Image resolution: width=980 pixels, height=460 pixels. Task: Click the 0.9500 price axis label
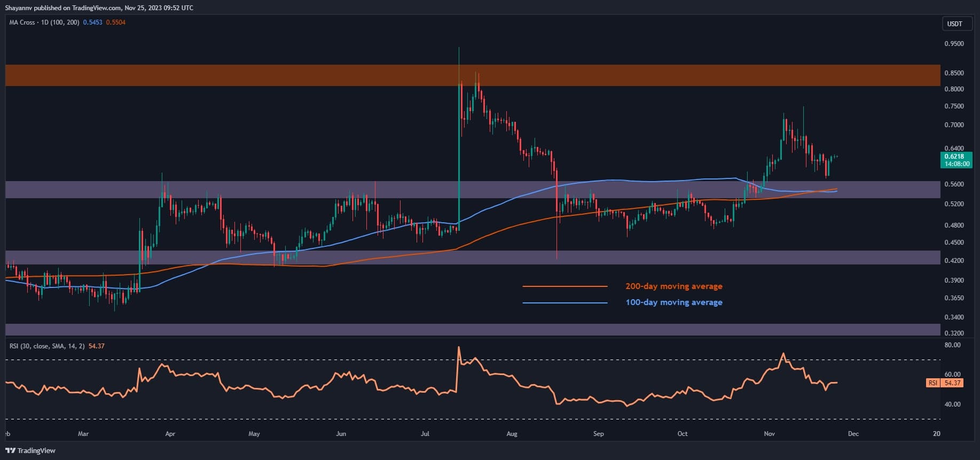pyautogui.click(x=954, y=44)
